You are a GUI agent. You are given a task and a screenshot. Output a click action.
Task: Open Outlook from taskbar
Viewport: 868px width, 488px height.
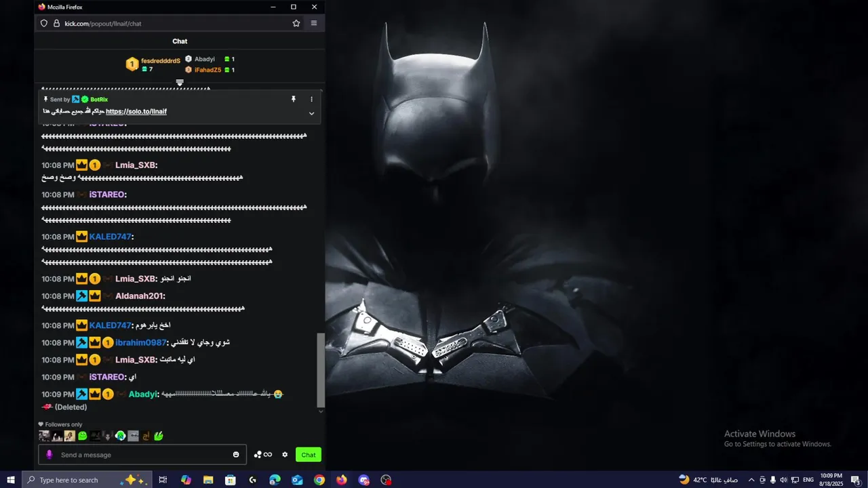(x=297, y=480)
